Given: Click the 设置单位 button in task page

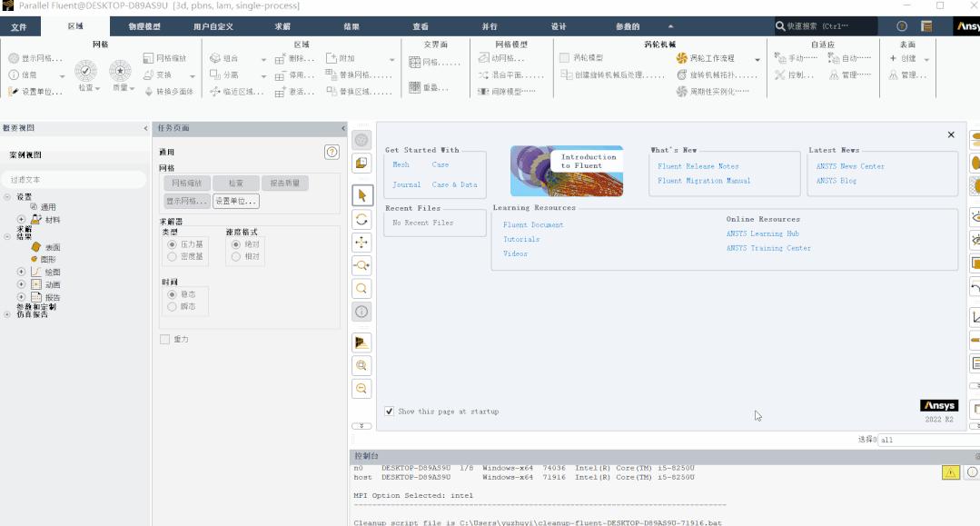Looking at the screenshot, I should [235, 202].
